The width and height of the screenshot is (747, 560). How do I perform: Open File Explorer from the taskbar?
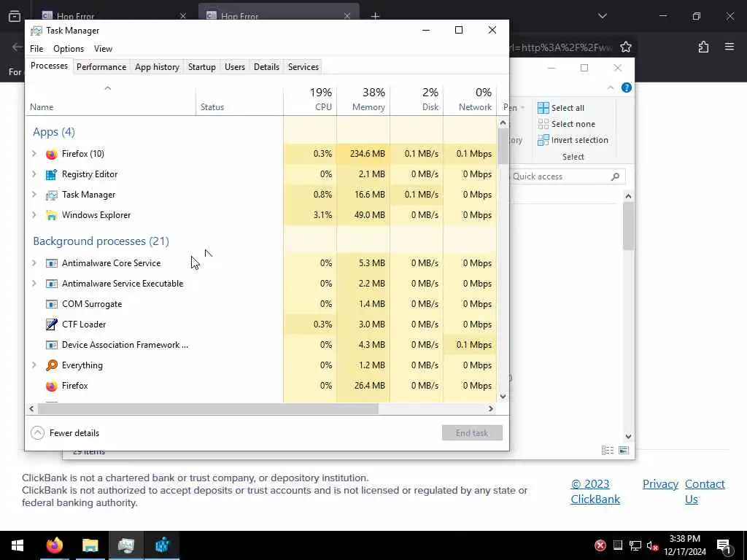(90, 545)
